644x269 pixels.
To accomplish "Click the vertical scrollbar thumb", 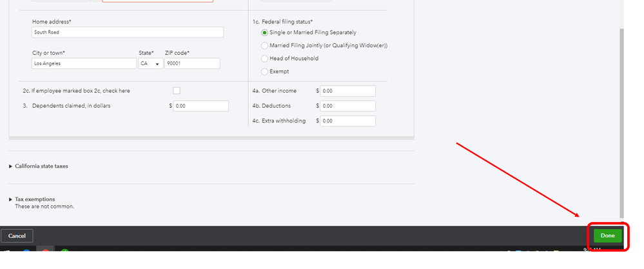I will click(x=621, y=123).
